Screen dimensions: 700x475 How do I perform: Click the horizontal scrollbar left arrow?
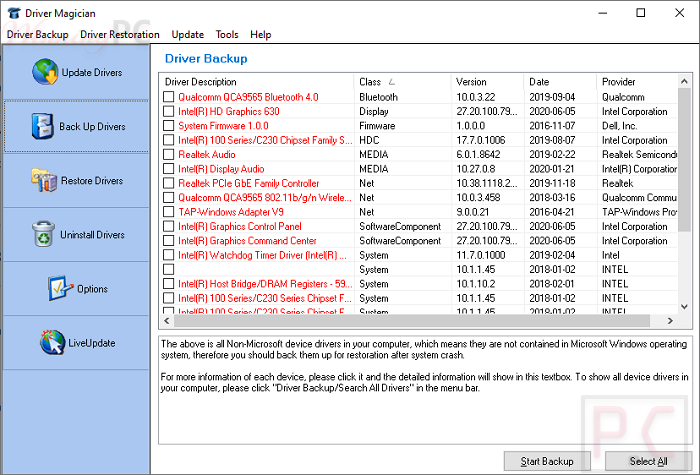tap(167, 321)
